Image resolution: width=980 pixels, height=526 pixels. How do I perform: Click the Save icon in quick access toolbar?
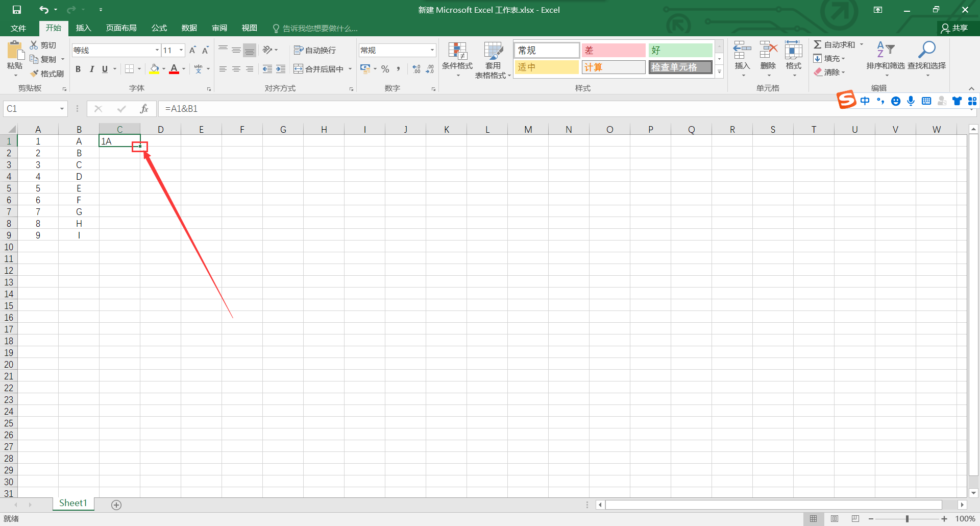coord(17,10)
